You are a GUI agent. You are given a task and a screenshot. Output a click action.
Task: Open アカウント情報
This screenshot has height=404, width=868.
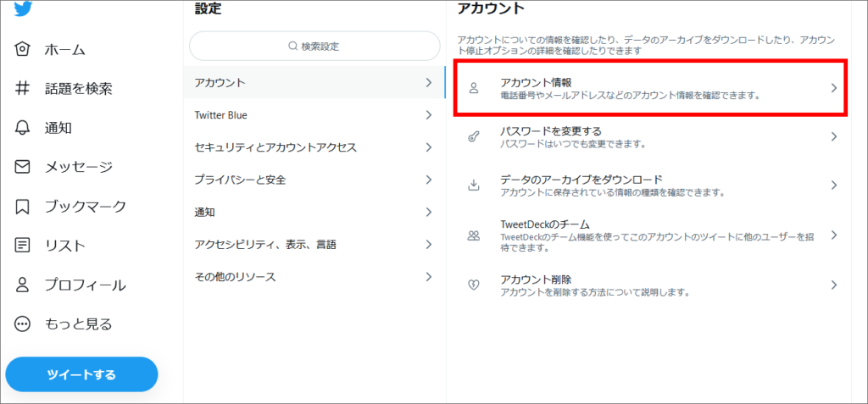coord(650,89)
